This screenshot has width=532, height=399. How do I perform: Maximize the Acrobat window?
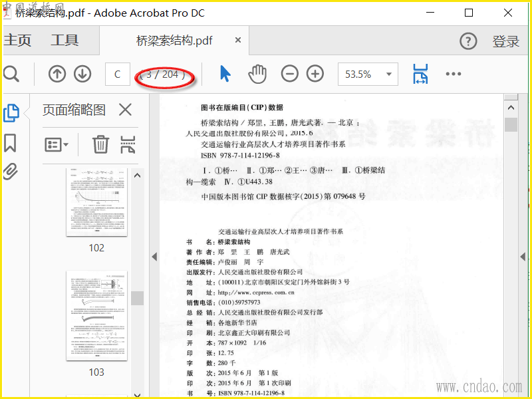coord(469,13)
